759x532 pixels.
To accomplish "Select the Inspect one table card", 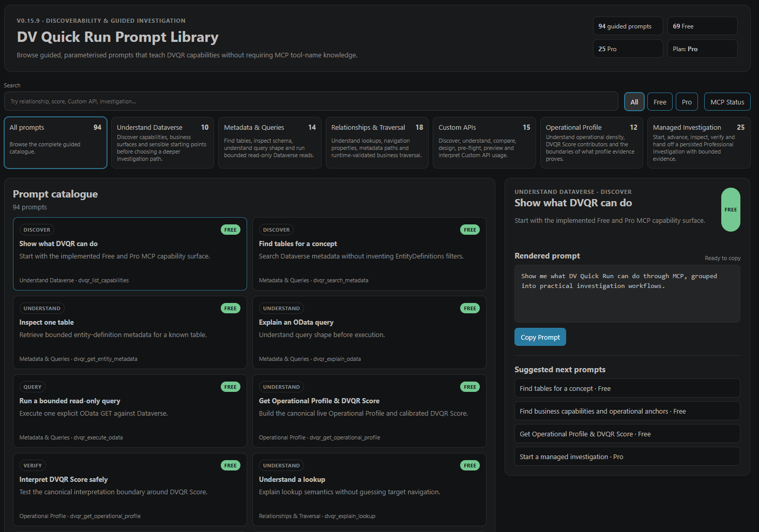I will click(x=130, y=332).
